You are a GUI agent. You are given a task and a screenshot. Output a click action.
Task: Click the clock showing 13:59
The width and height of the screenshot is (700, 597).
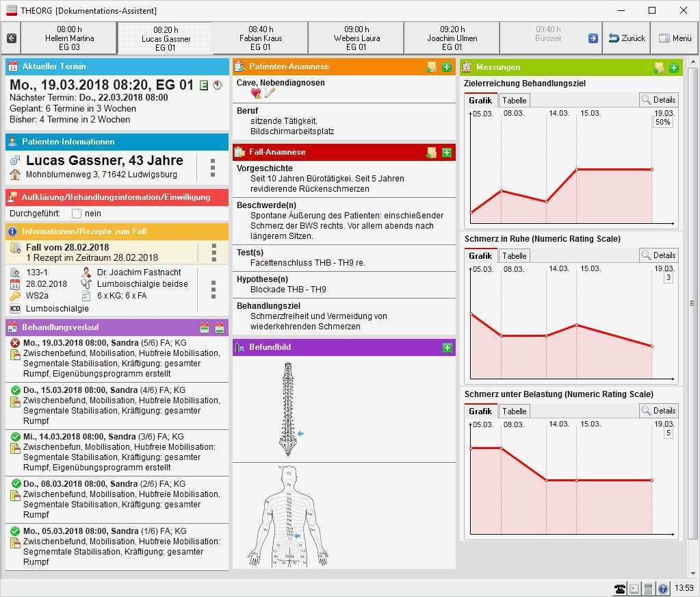coord(684,588)
